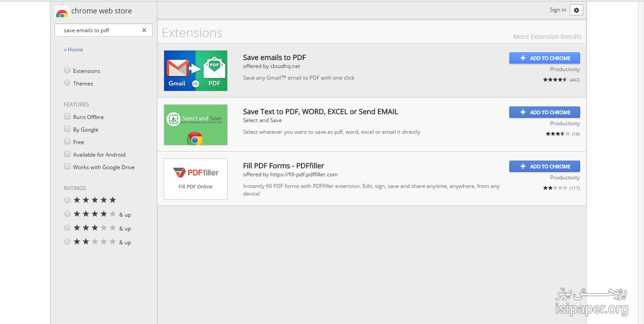The height and width of the screenshot is (324, 644).
Task: Click star rating of Save Text to PDF
Action: point(558,134)
